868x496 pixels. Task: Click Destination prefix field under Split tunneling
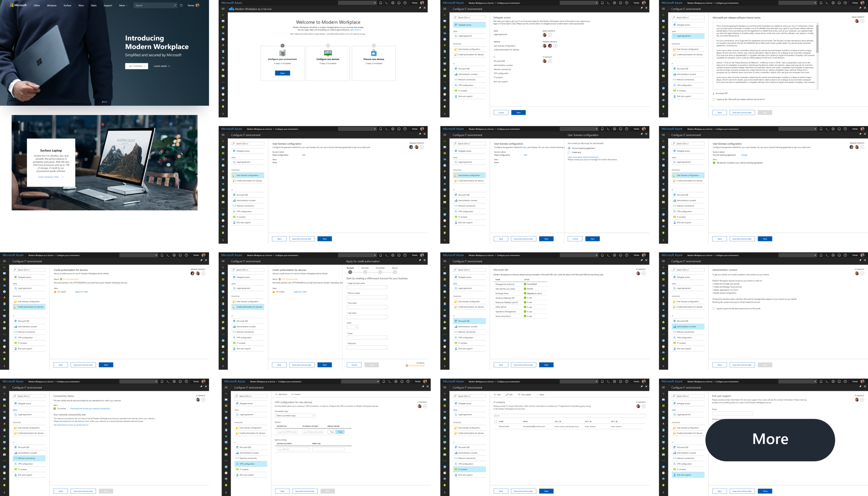293,450
